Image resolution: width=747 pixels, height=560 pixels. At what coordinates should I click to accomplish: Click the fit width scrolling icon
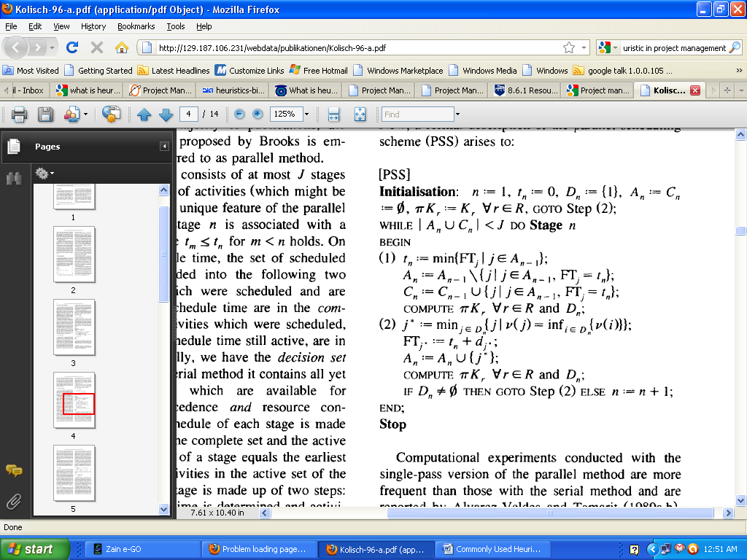[x=334, y=114]
